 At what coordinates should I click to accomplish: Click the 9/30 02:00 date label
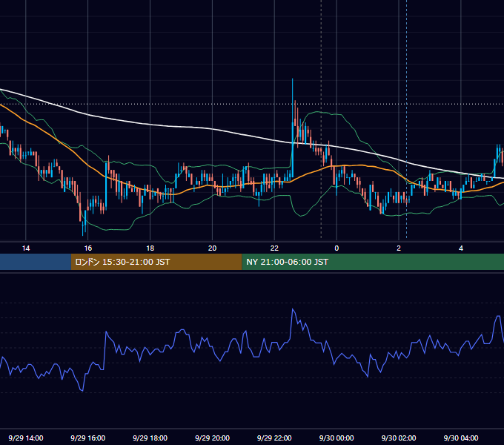pos(399,438)
